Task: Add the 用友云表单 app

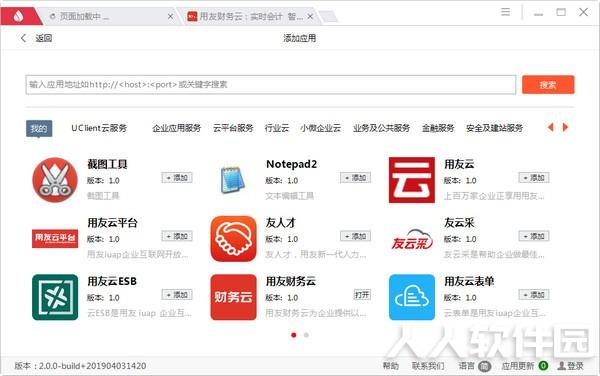Action: point(534,295)
